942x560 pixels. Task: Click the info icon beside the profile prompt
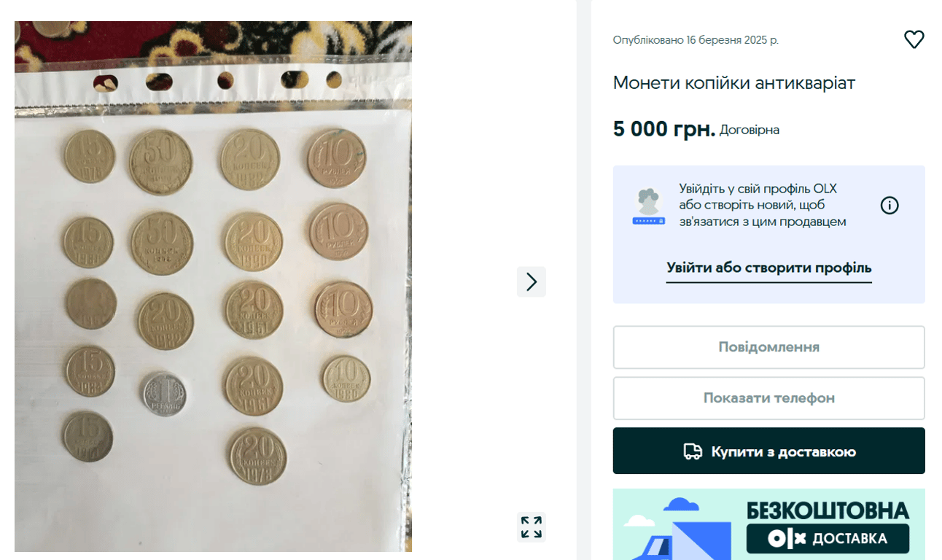coord(890,205)
